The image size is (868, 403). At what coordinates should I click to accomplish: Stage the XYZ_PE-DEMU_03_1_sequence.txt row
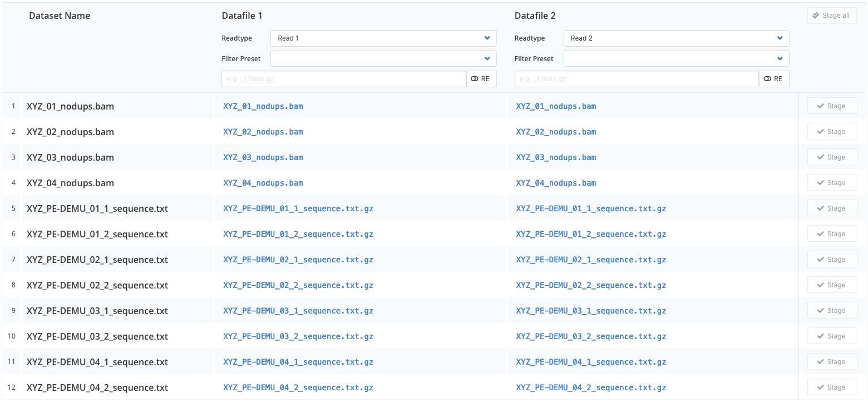[x=832, y=311]
